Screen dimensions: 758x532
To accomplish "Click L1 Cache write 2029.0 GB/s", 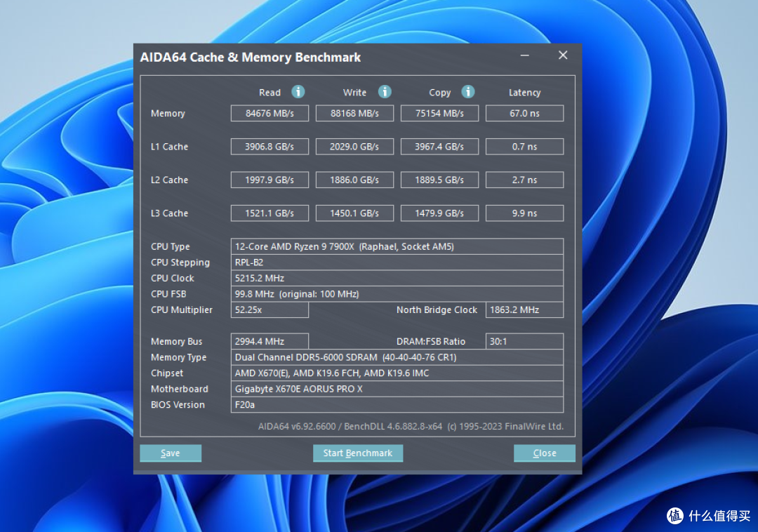I will click(x=354, y=147).
